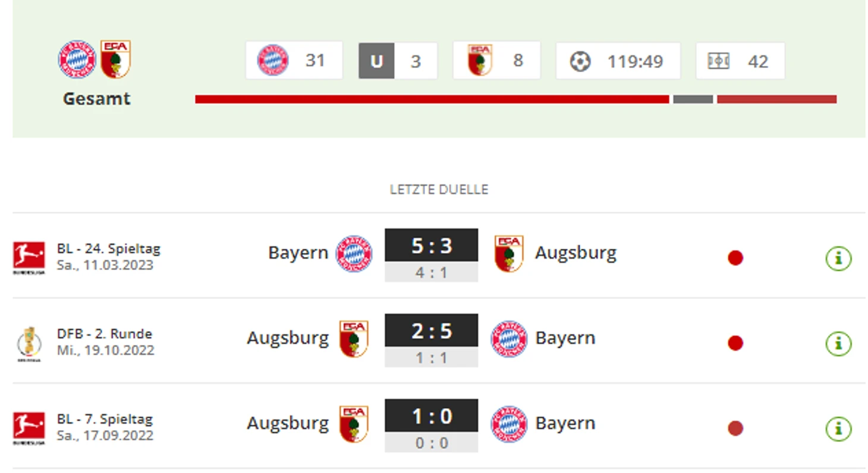
Task: Open info icon for the 17.09.2022 match
Action: [x=838, y=428]
